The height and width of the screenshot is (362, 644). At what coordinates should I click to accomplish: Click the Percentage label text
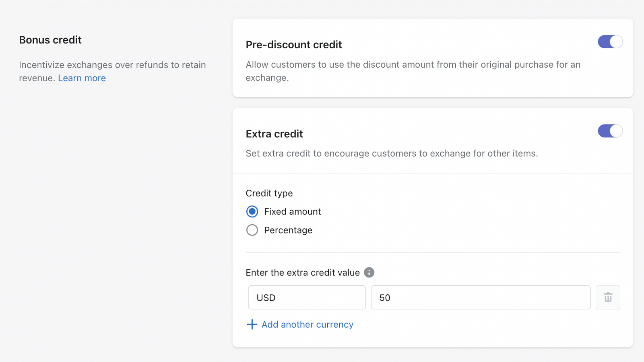[x=288, y=230]
